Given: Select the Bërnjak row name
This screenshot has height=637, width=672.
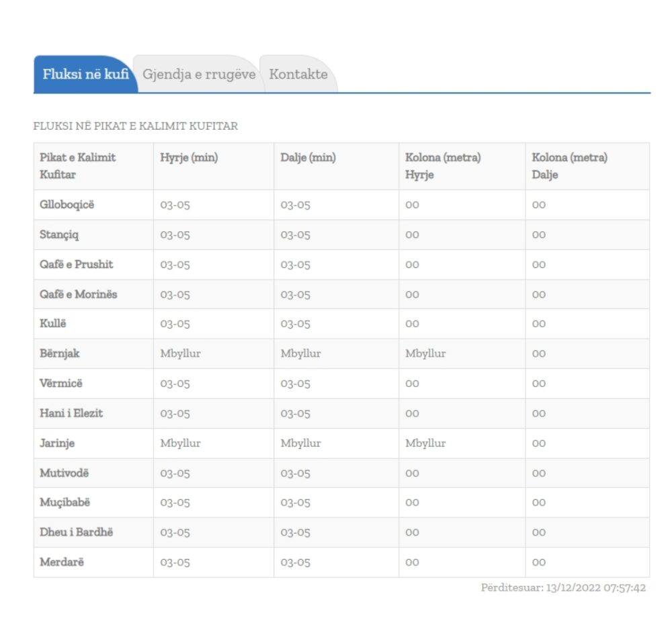Looking at the screenshot, I should click(60, 353).
